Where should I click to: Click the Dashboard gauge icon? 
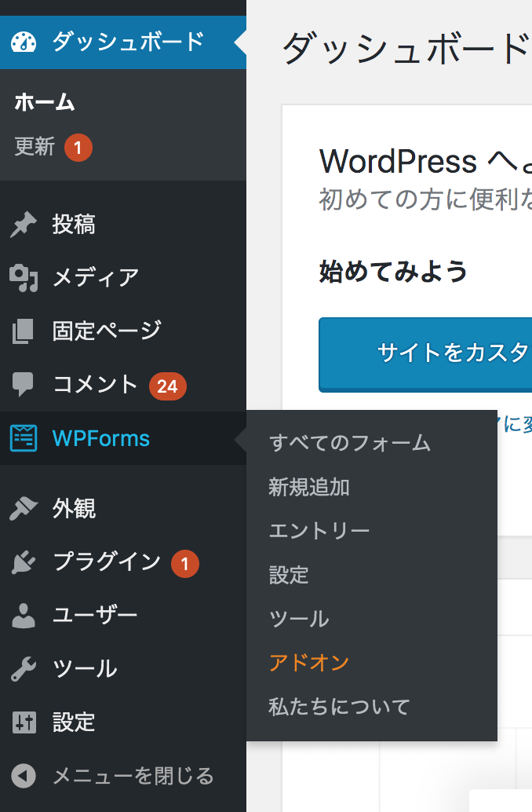click(24, 42)
